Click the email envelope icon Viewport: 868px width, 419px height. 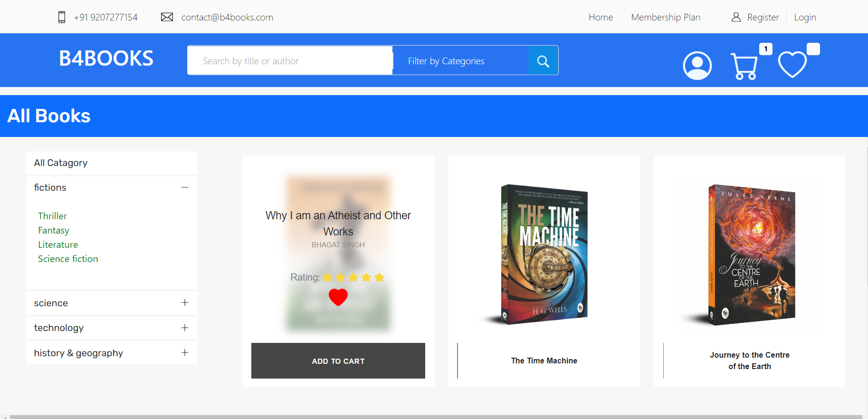167,17
